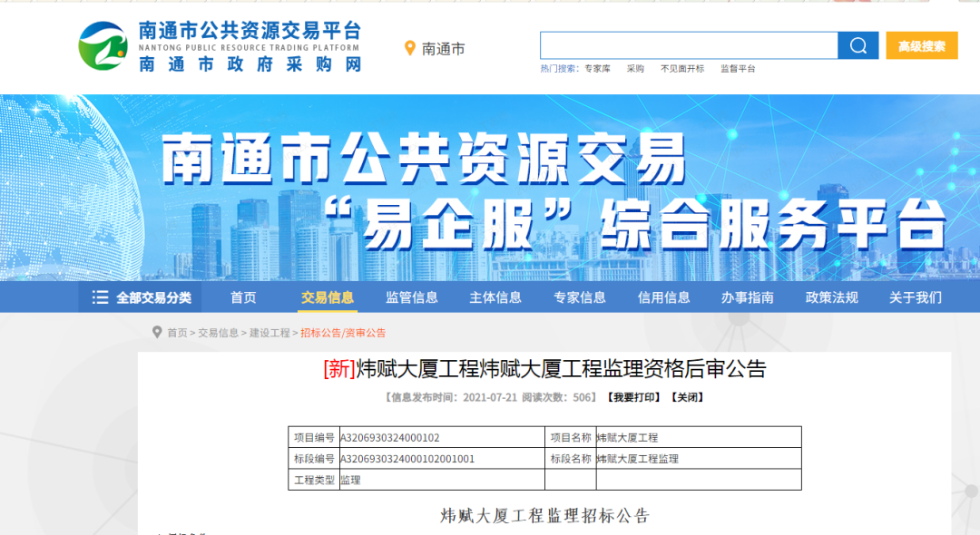The width and height of the screenshot is (980, 535).
Task: Open 高级搜索 advanced search
Action: 922,44
